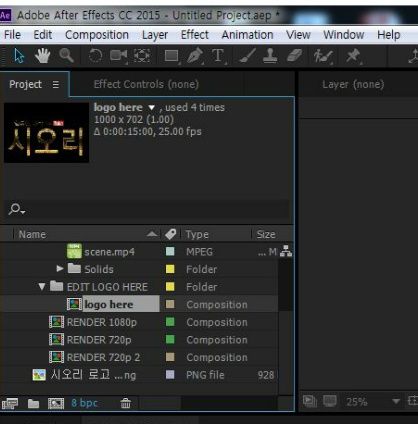418x424 pixels.
Task: Click the Adobe After Effects app icon
Action: [x=6, y=15]
